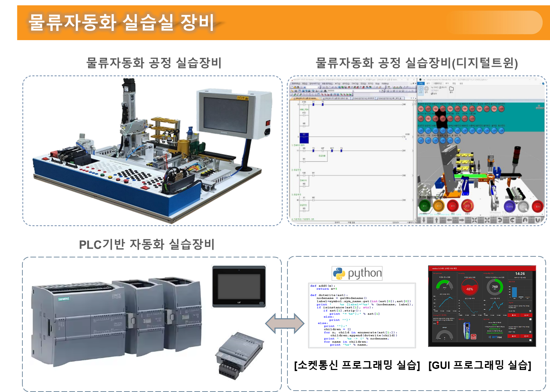The image size is (550, 392).
Task: Click the highlighted blue contact in the ladder diagram
Action: click(x=304, y=138)
